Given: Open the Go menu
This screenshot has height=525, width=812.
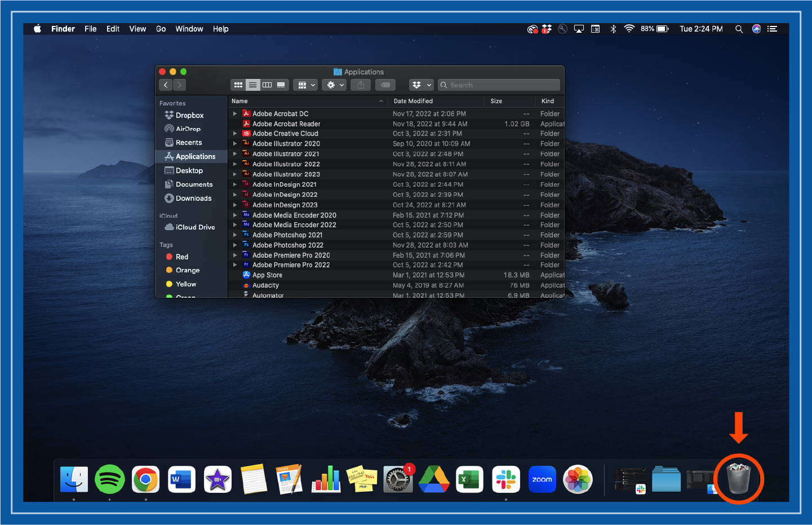Looking at the screenshot, I should pyautogui.click(x=161, y=29).
